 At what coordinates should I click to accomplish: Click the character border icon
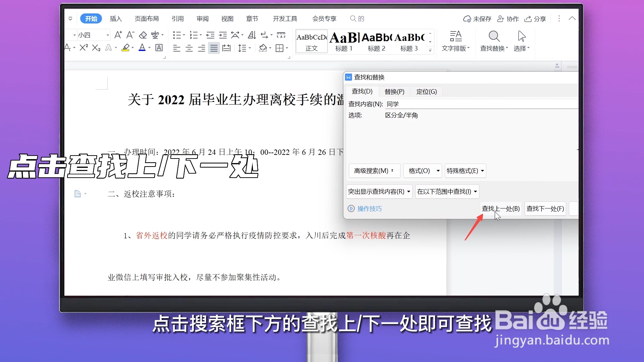click(159, 48)
